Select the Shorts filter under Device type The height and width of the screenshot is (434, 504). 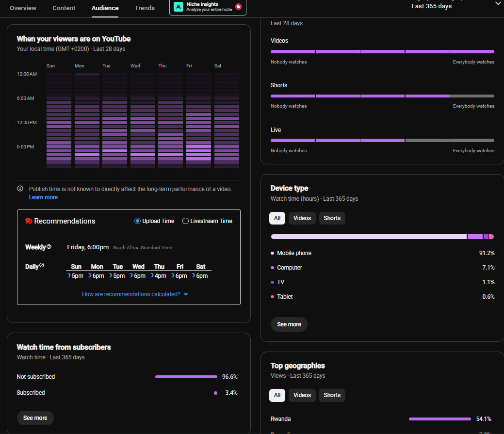332,218
